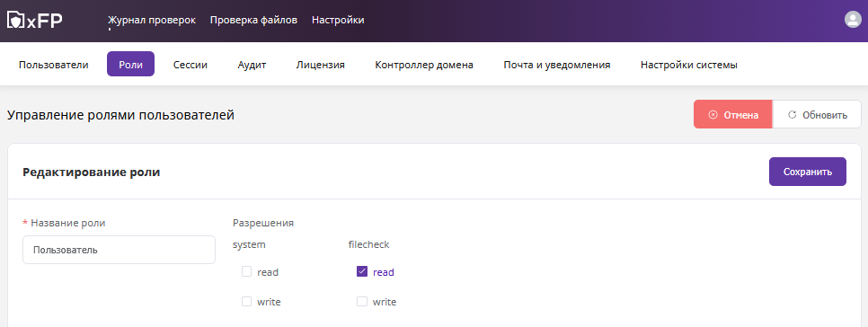868x327 pixels.
Task: Uncheck filecheck read permission checkbox
Action: coord(362,271)
